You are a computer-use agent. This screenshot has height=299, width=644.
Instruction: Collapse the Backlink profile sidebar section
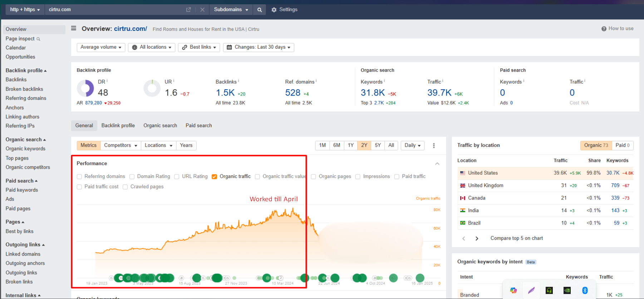[26, 71]
